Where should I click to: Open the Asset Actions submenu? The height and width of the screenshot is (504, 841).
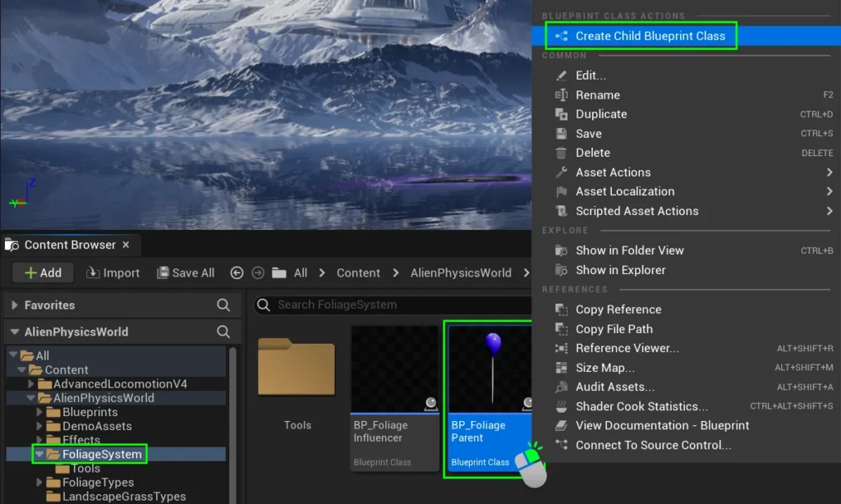coord(613,172)
